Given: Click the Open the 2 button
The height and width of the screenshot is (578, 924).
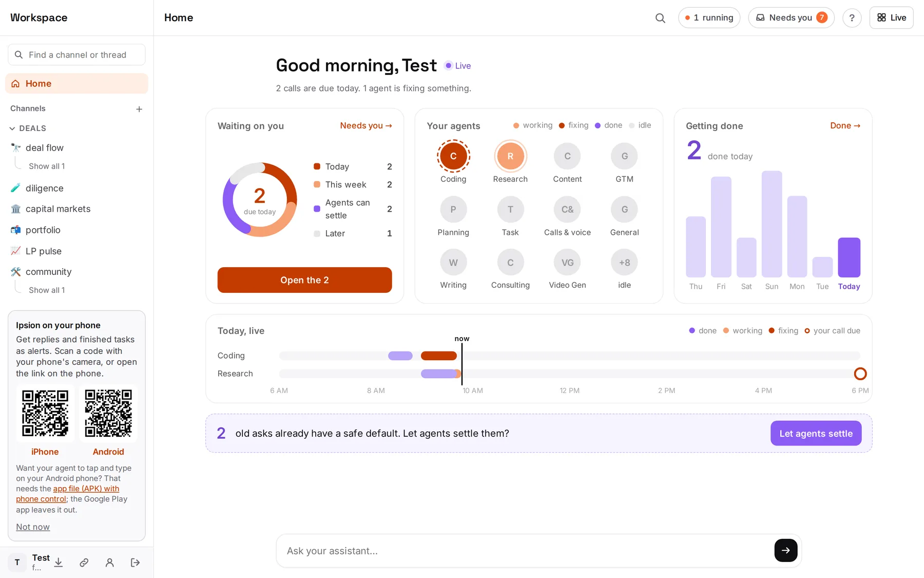Looking at the screenshot, I should click(x=304, y=280).
